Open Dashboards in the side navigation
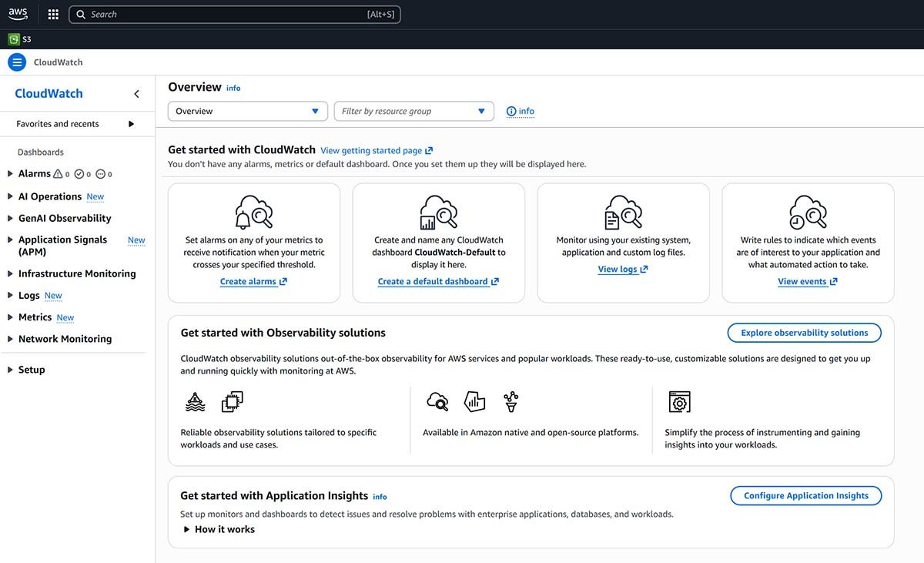924x563 pixels. 41,152
